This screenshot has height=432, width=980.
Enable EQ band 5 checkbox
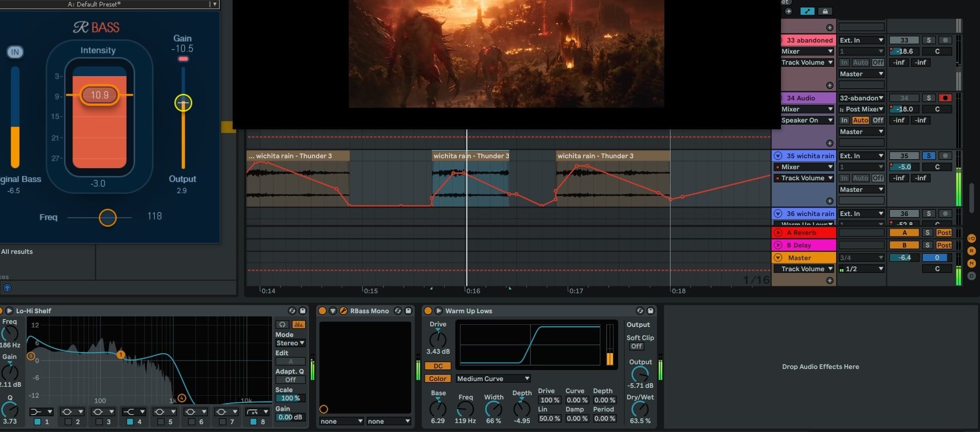coord(161,421)
